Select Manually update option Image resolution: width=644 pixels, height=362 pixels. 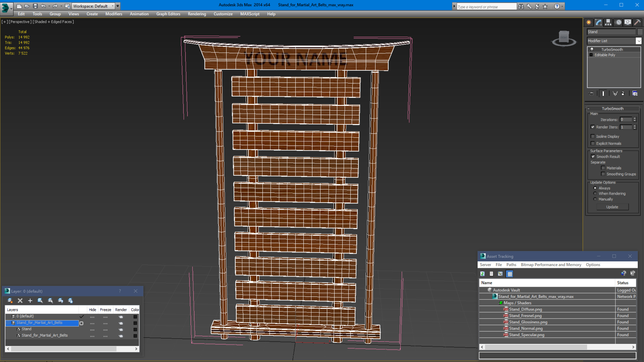(595, 199)
